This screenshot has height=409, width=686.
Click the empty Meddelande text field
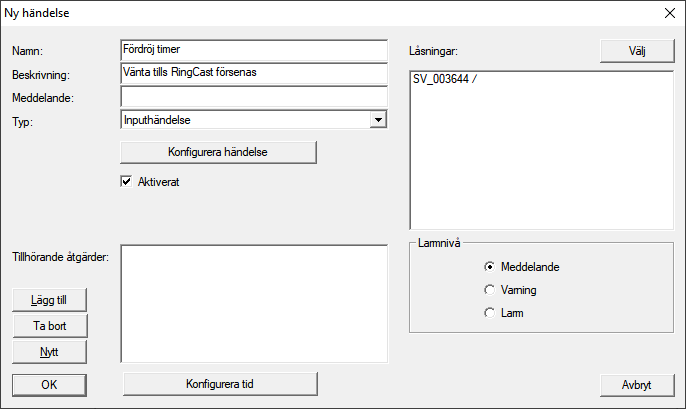tap(252, 96)
